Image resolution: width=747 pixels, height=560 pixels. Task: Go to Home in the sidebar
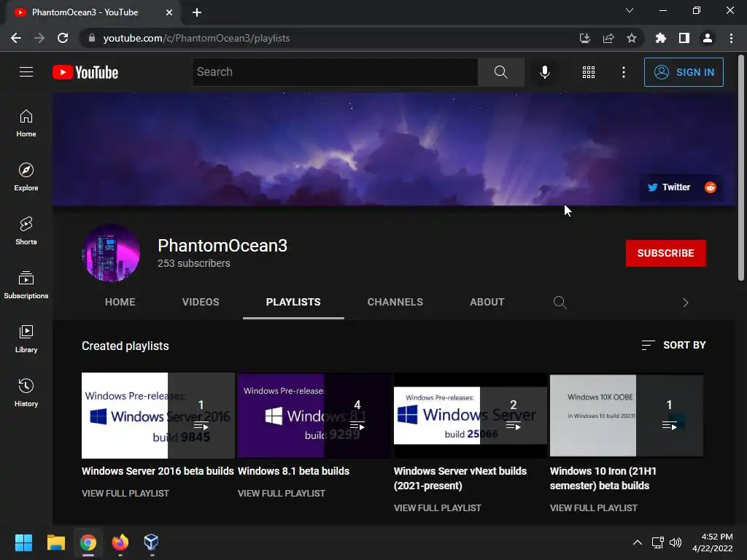26,122
